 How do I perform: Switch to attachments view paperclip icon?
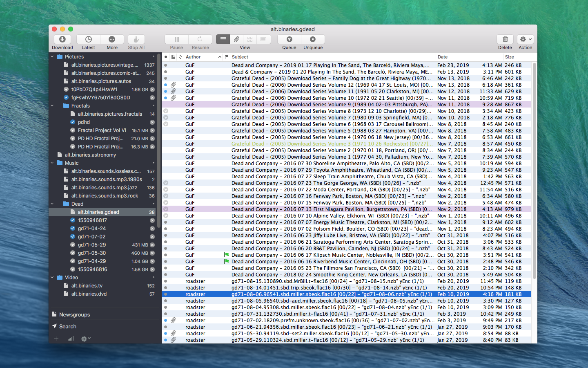point(236,39)
